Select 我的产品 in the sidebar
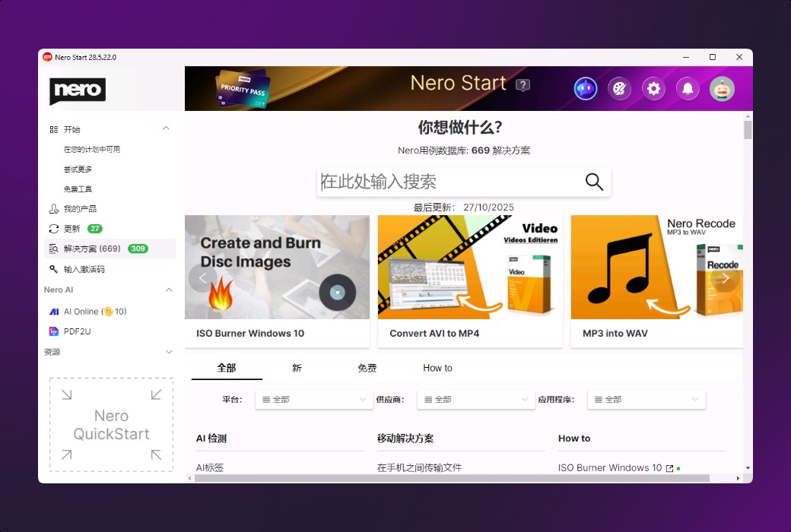The width and height of the screenshot is (791, 532). tap(81, 208)
